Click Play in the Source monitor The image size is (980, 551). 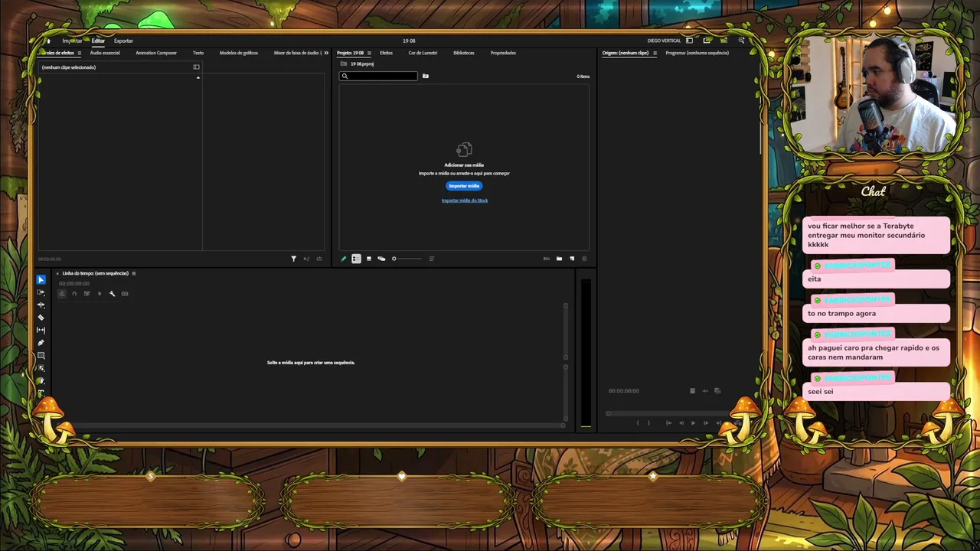(694, 422)
